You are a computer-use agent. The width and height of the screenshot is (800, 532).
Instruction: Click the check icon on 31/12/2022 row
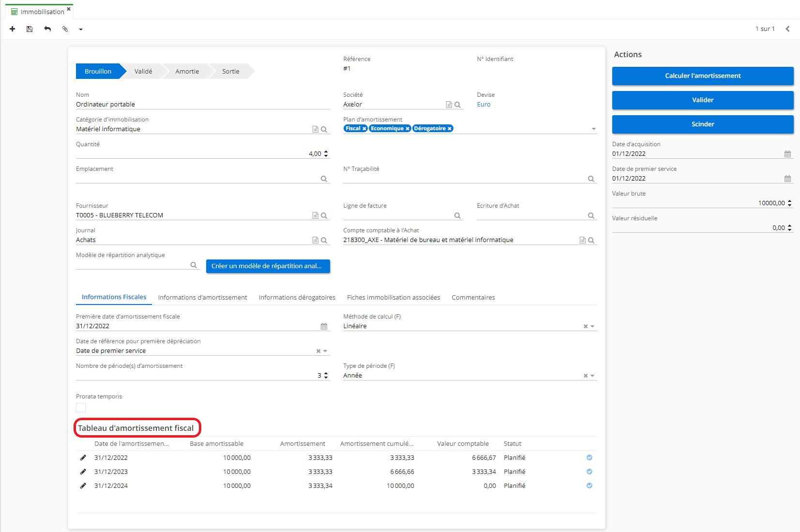coord(589,457)
